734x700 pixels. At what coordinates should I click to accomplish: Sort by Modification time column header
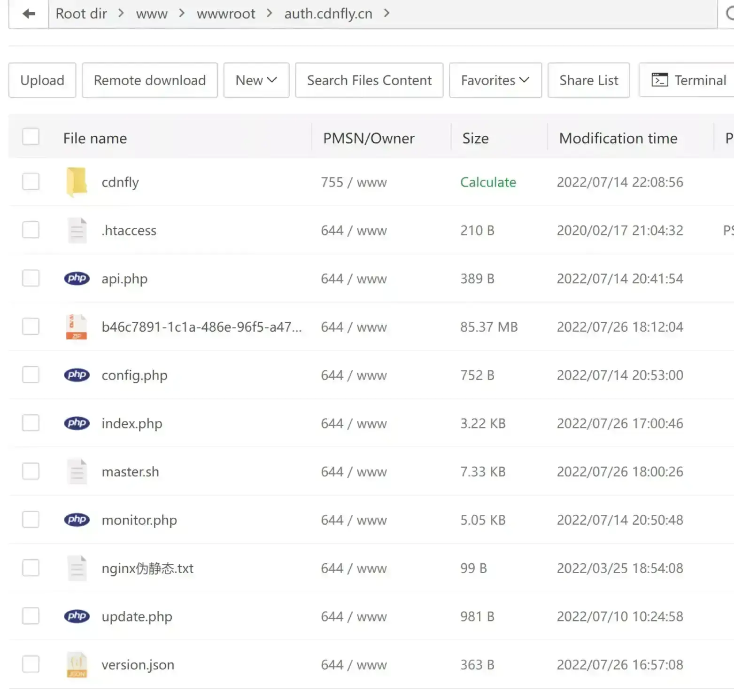(x=618, y=138)
